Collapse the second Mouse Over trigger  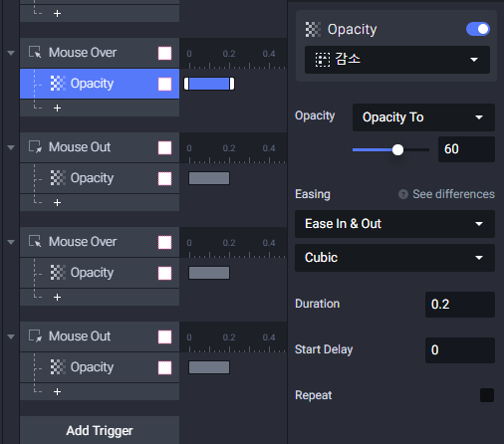click(11, 242)
